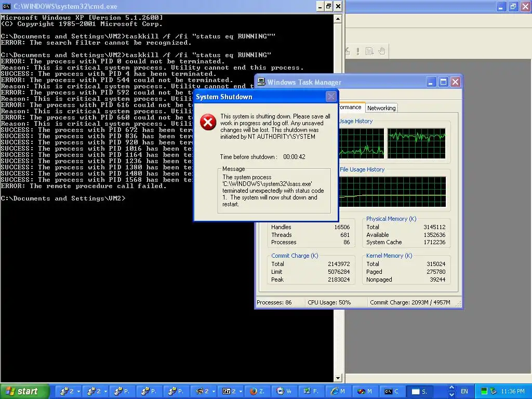
Task: Open the Start menu
Action: click(24, 391)
